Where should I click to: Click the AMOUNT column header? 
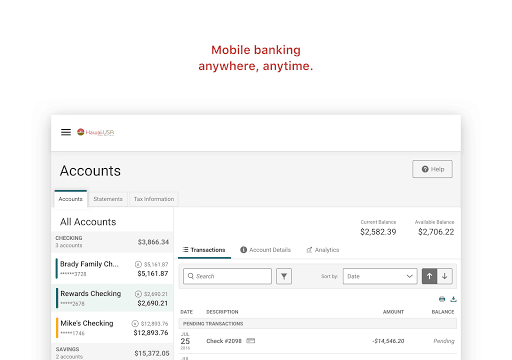point(393,312)
